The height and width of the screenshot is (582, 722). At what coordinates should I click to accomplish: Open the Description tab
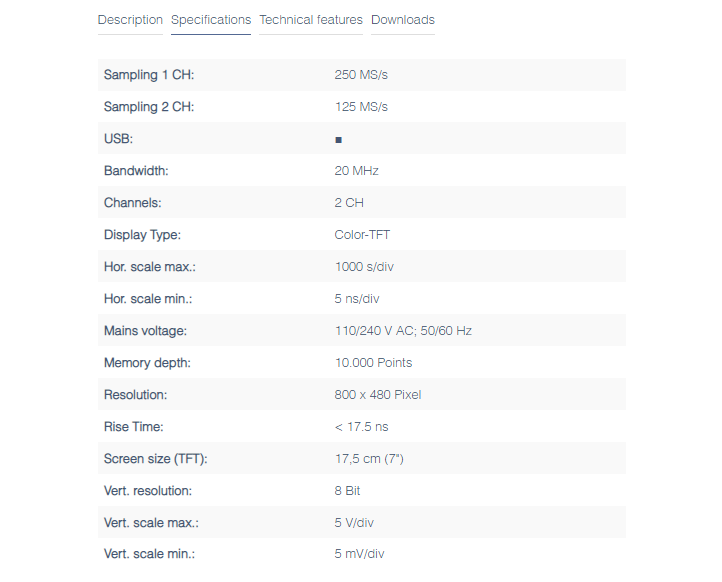coord(130,20)
